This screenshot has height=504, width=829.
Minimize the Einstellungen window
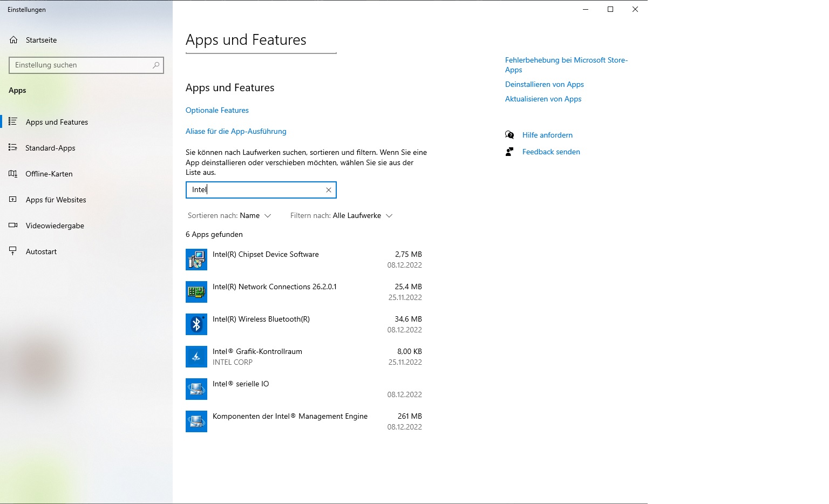pyautogui.click(x=586, y=9)
